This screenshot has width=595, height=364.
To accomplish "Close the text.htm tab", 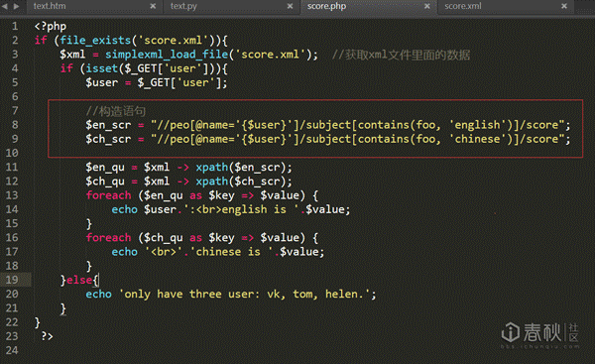I will point(153,6).
